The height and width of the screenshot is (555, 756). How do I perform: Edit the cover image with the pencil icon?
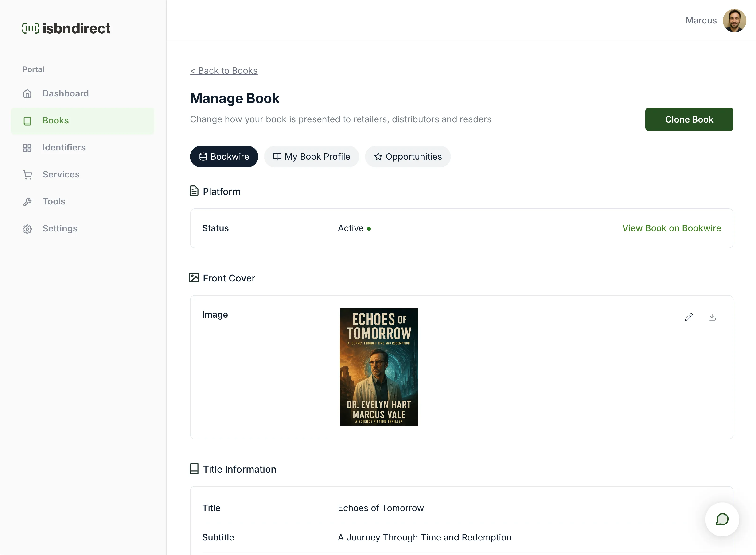point(688,317)
